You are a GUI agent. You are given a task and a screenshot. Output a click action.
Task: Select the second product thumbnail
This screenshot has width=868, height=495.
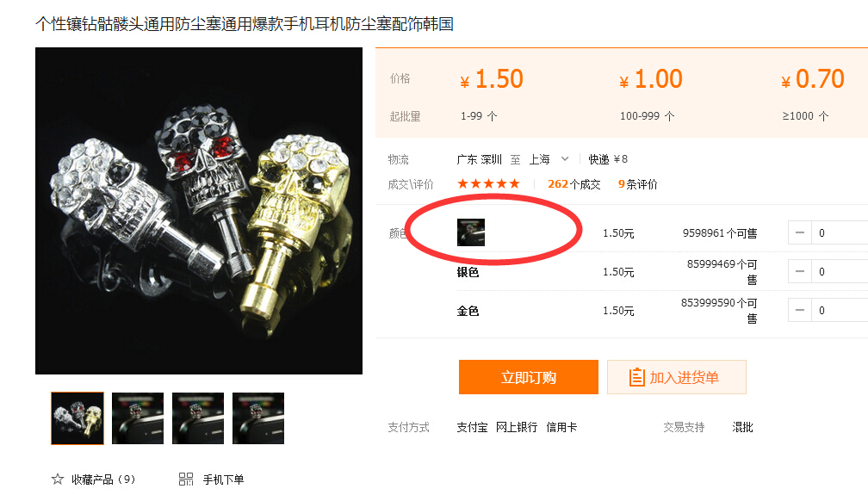tap(138, 418)
